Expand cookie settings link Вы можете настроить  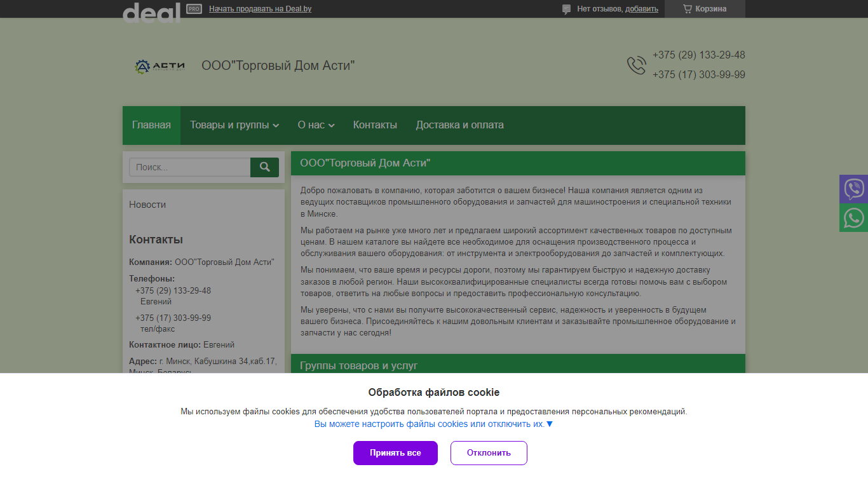(x=433, y=424)
